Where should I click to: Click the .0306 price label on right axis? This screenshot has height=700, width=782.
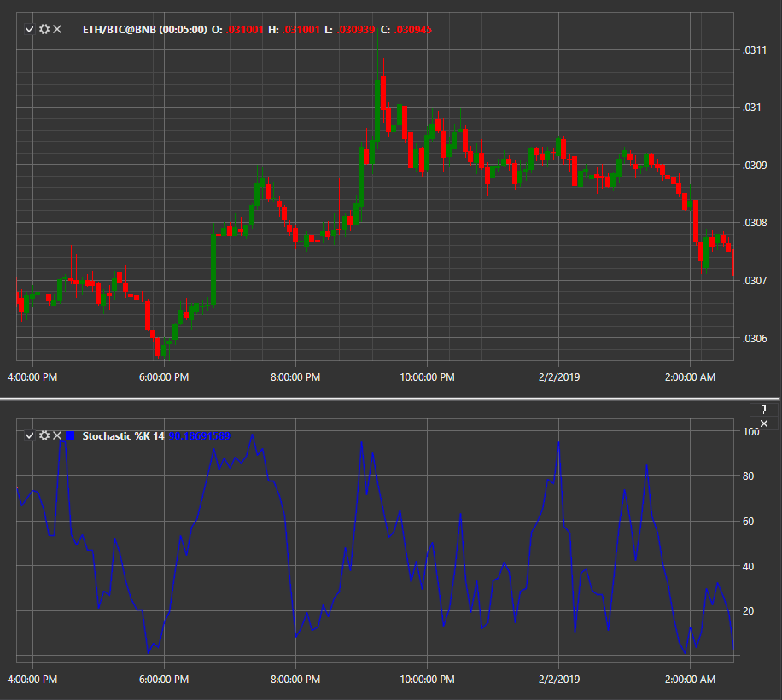pos(755,339)
